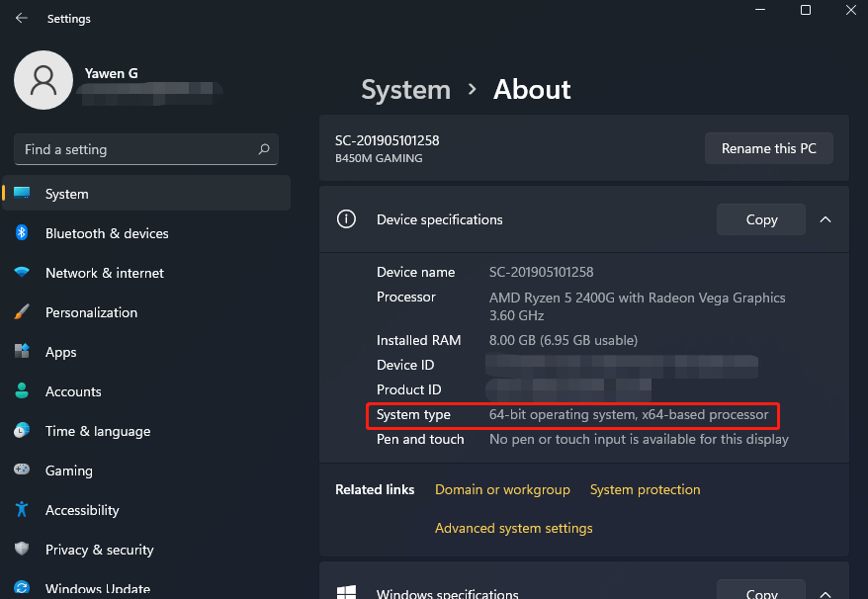Click the AMD Ryzen 5 2400G processor text
The height and width of the screenshot is (599, 868).
[638, 306]
